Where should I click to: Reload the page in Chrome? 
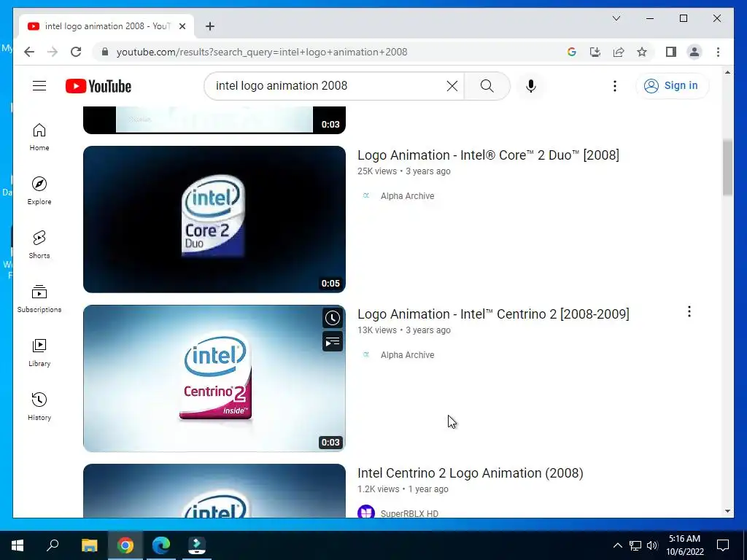coord(76,52)
